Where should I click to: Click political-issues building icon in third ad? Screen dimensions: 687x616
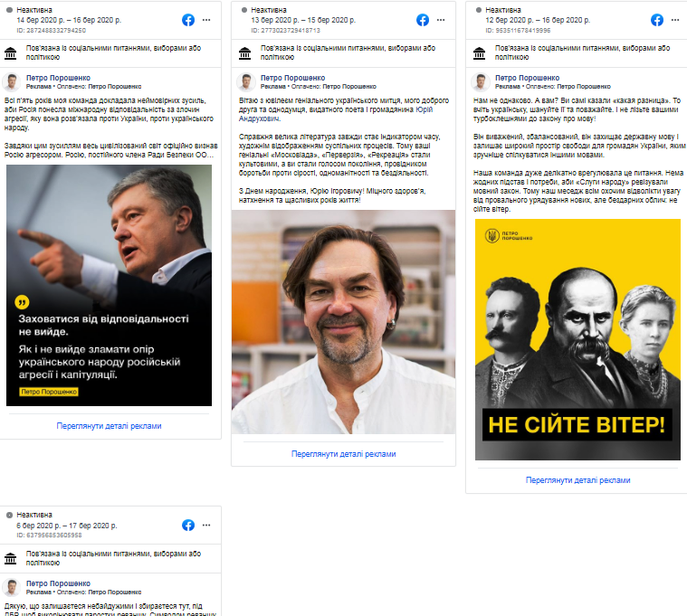pyautogui.click(x=480, y=53)
